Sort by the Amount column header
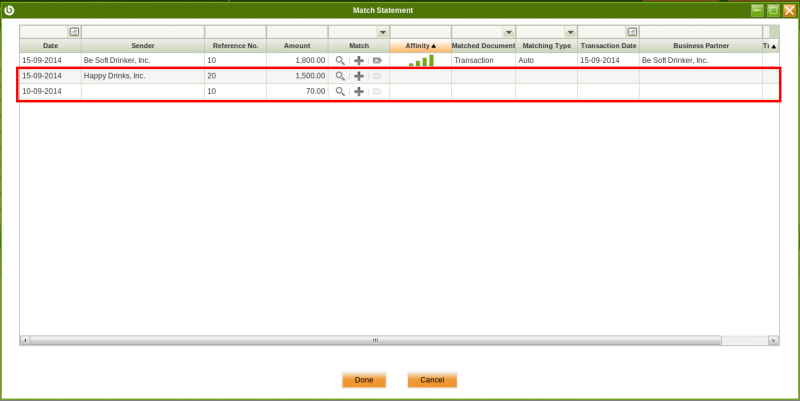The height and width of the screenshot is (401, 800). coord(297,45)
